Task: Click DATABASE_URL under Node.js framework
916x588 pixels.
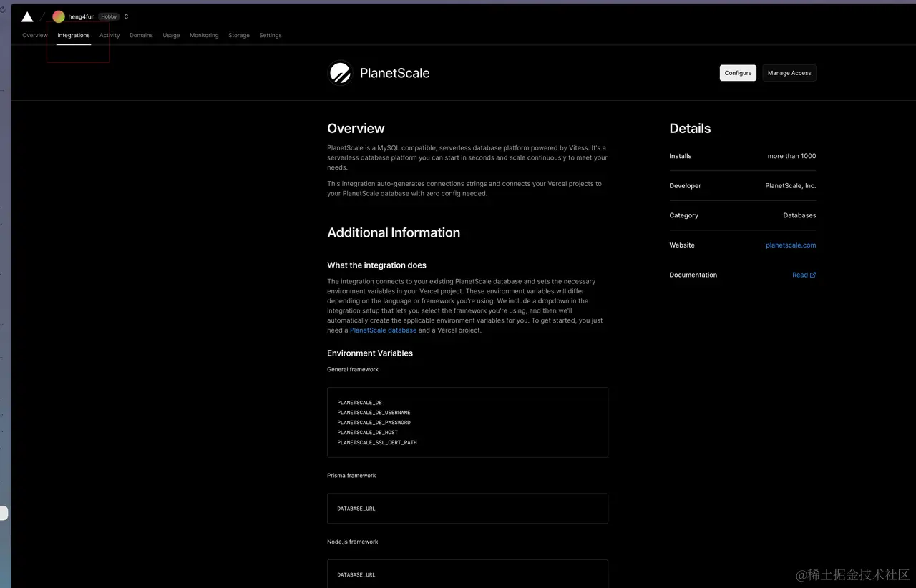Action: [x=356, y=575]
